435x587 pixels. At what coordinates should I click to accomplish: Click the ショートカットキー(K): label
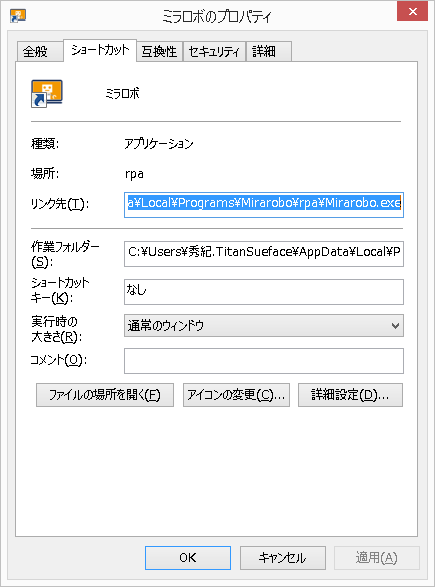click(x=60, y=291)
